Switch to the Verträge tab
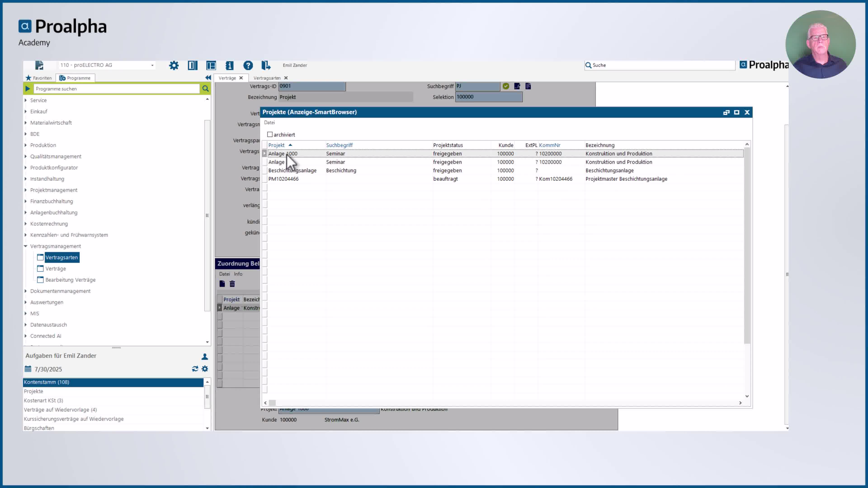 pyautogui.click(x=227, y=78)
